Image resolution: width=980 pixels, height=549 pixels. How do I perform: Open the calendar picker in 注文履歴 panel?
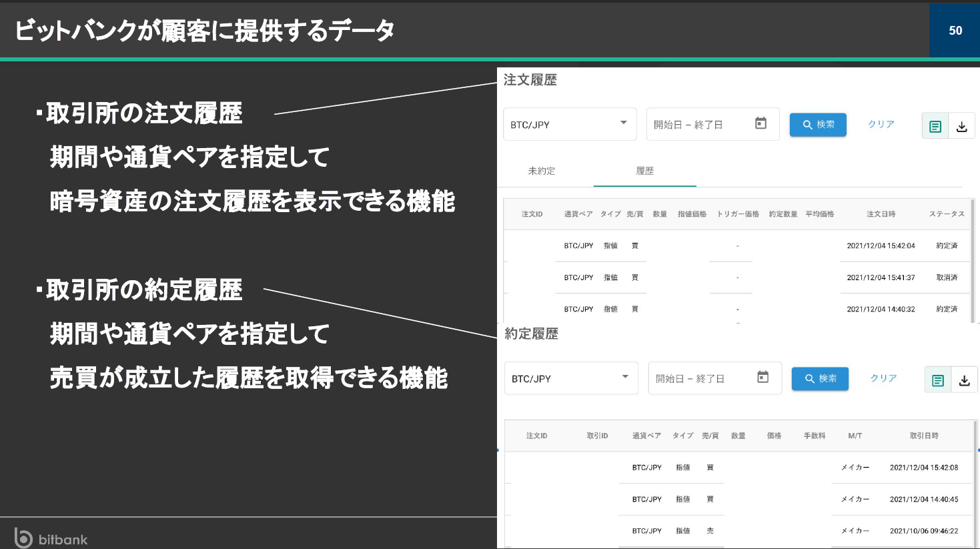761,123
